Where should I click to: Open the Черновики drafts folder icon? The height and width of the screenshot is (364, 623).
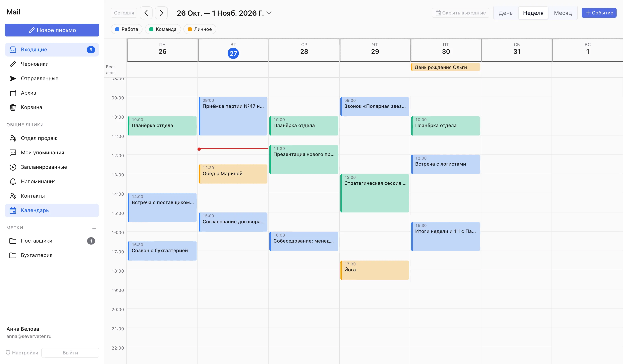coord(13,64)
